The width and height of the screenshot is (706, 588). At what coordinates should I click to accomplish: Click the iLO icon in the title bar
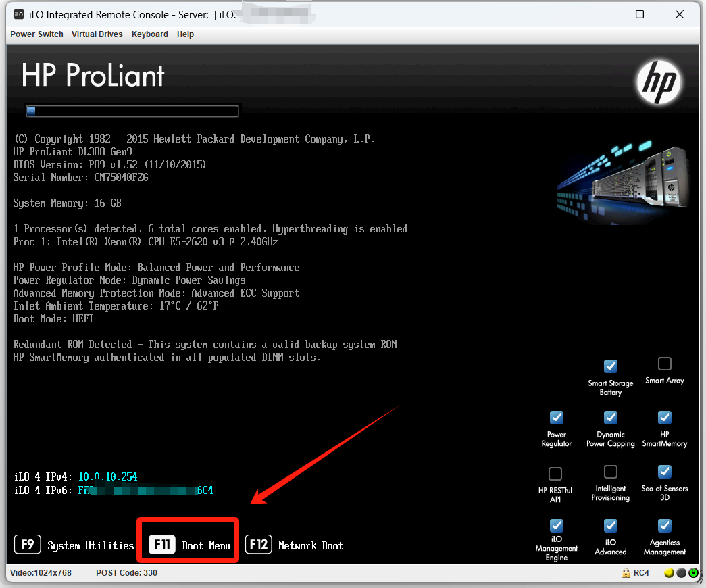pyautogui.click(x=19, y=14)
